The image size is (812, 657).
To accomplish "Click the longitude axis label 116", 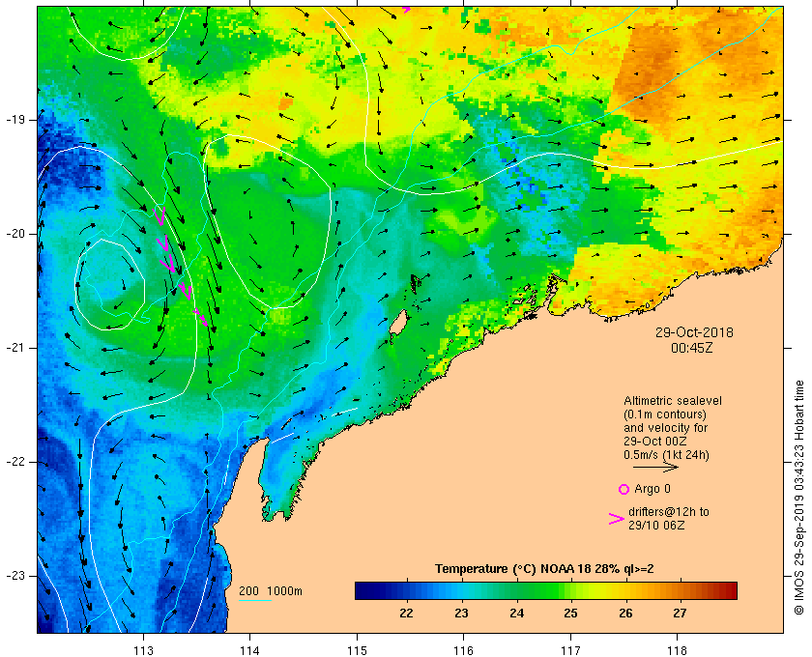I will tap(463, 650).
